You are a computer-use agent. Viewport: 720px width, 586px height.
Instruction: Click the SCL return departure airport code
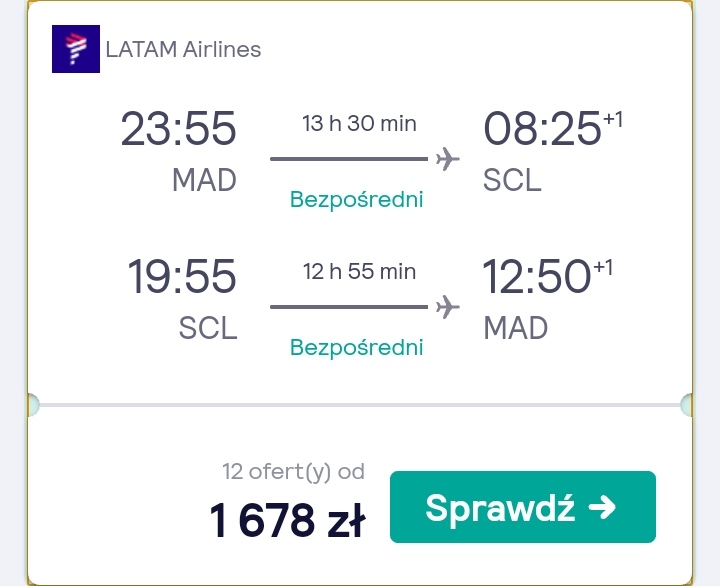[208, 328]
